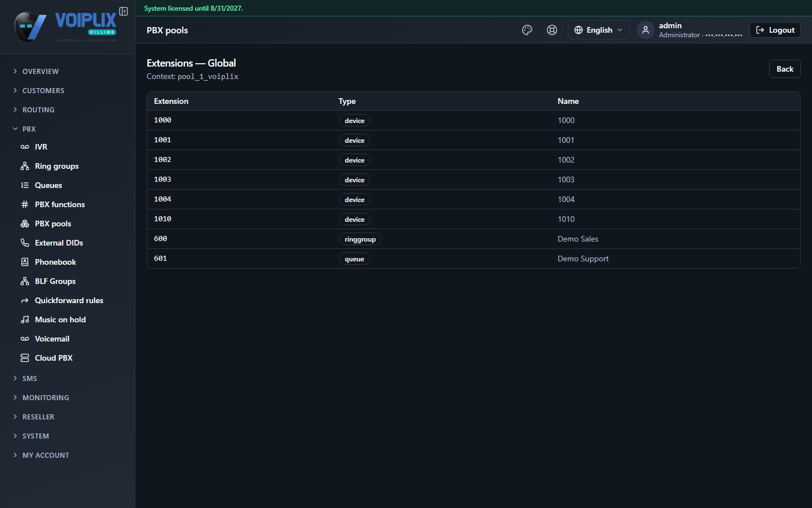
Task: Select extension 600 cell
Action: pyautogui.click(x=160, y=239)
